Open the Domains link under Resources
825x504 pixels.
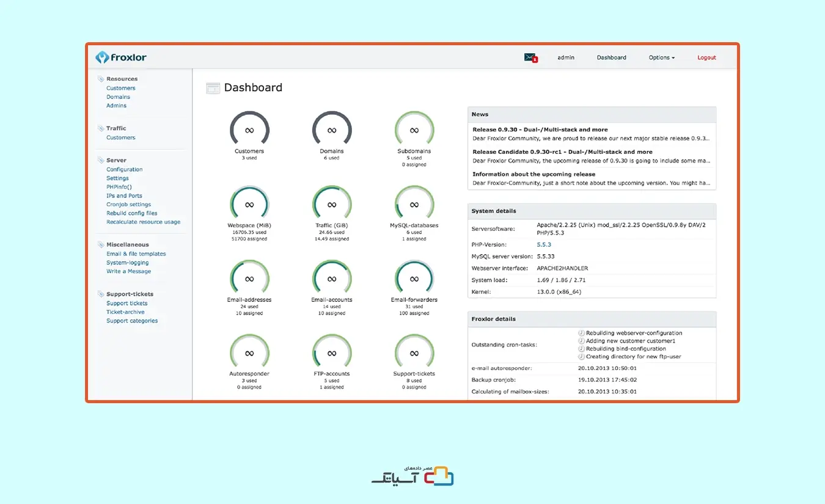point(118,97)
